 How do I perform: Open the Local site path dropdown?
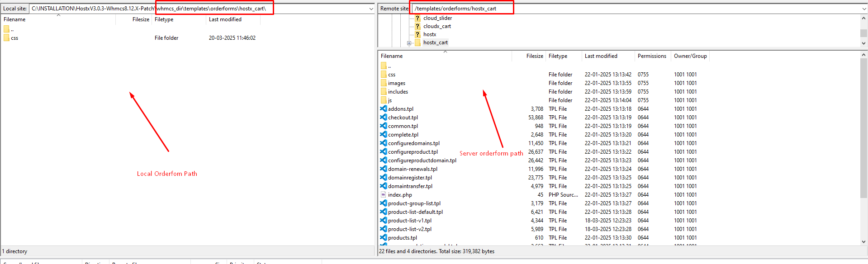(371, 9)
